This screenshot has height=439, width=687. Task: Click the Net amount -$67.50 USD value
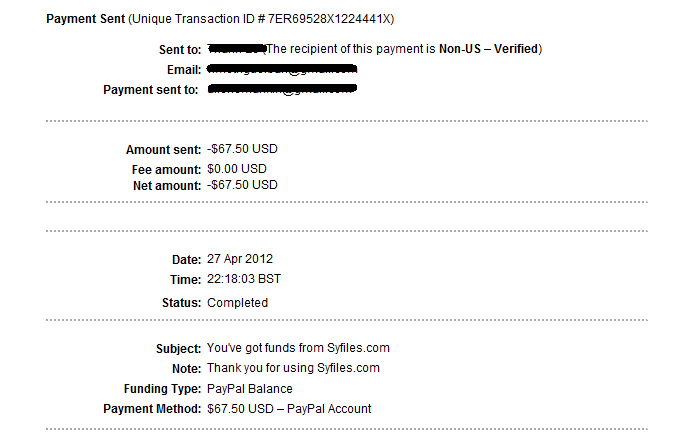(242, 185)
